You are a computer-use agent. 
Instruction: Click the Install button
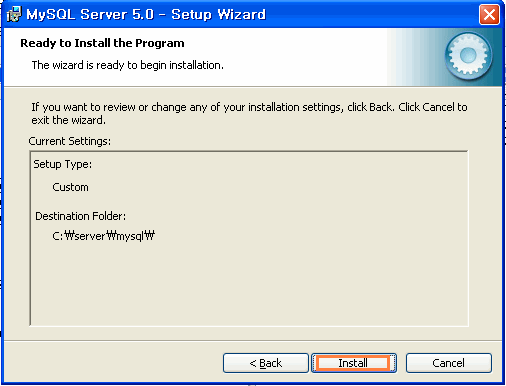click(x=354, y=363)
